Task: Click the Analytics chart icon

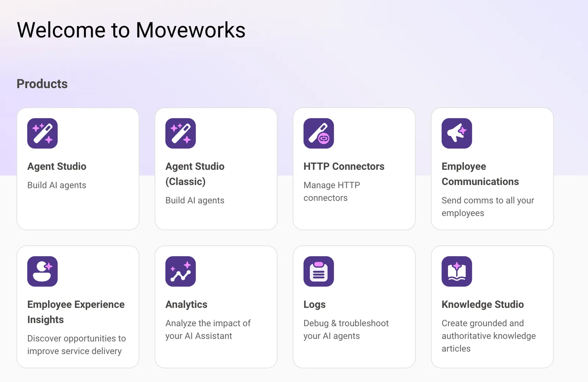Action: tap(180, 271)
